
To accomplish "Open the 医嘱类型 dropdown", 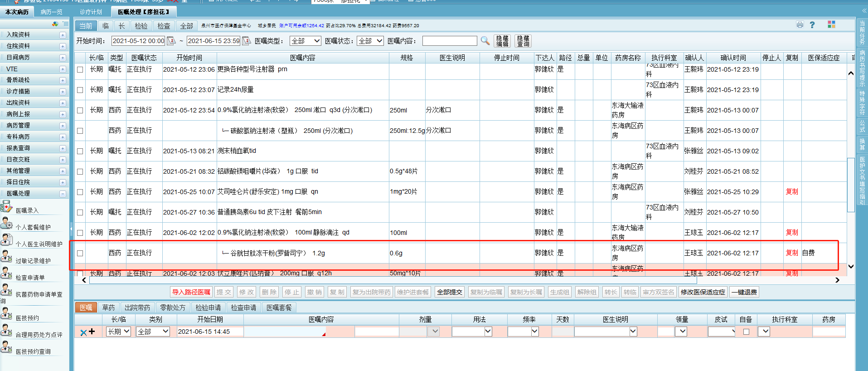I will click(x=305, y=41).
